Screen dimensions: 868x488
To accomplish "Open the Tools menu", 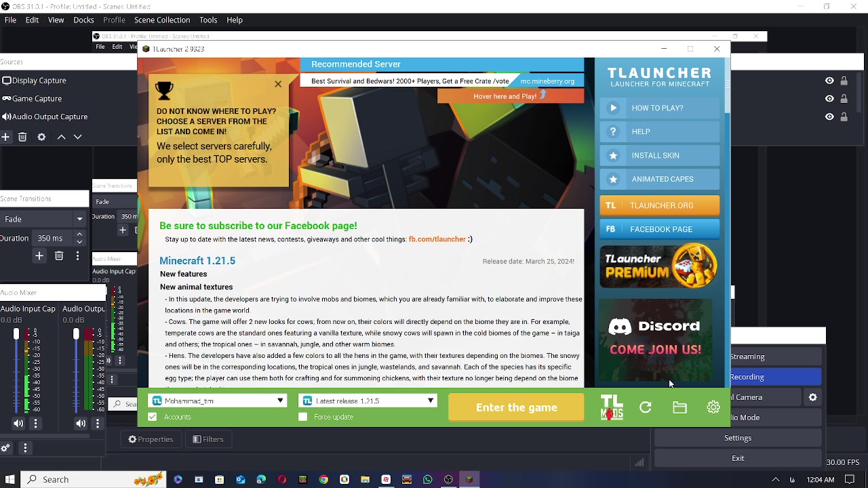I will click(x=208, y=20).
